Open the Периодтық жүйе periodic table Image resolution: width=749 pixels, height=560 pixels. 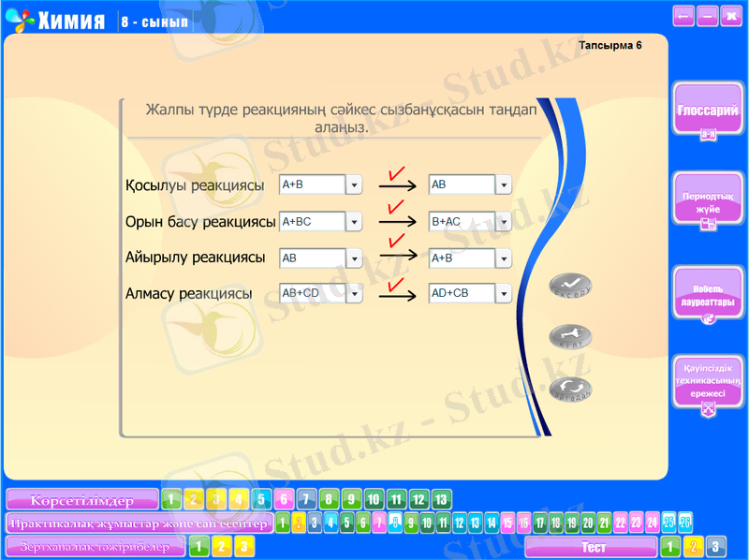[x=708, y=199]
